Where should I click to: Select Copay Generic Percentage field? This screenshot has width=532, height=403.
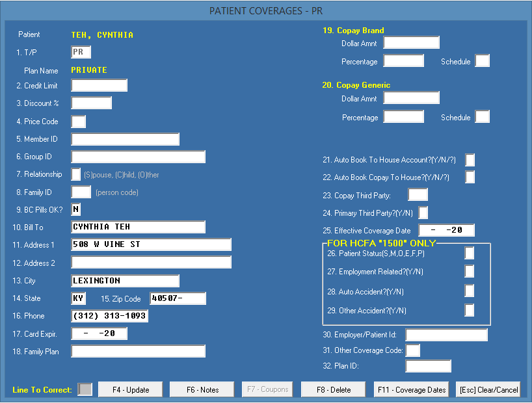403,117
